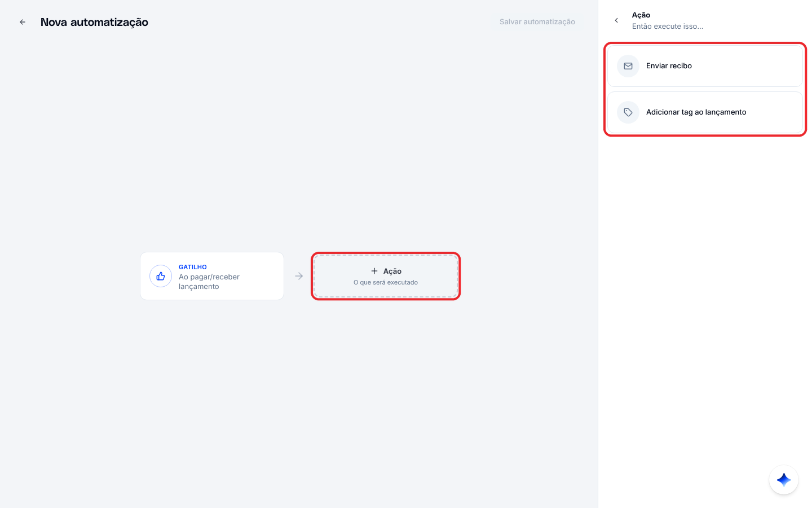812x508 pixels.
Task: Click the GATILHO label
Action: tap(193, 267)
